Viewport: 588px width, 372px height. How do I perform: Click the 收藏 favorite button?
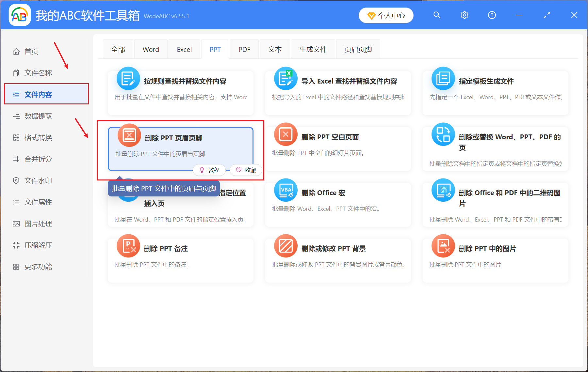(246, 170)
